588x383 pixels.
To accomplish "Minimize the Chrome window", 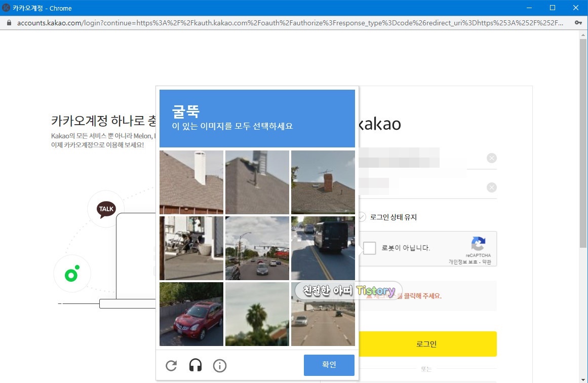I will coord(529,8).
